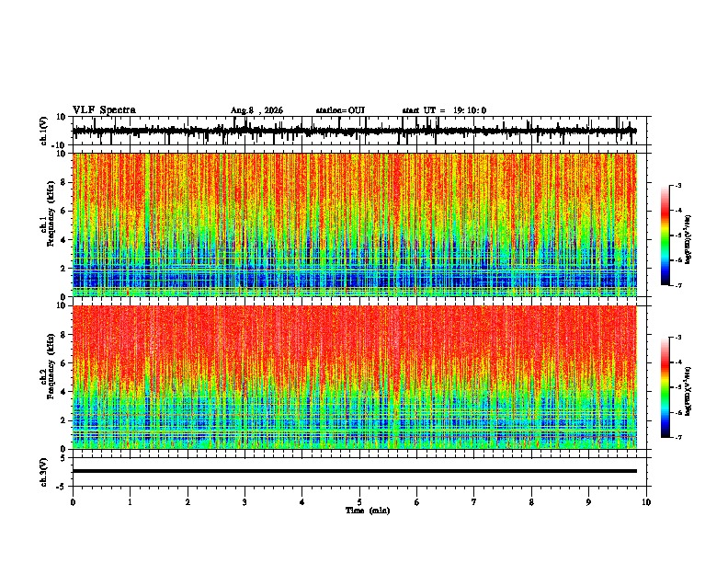Click the ch.1 spectrogram color scale bar

(665, 236)
